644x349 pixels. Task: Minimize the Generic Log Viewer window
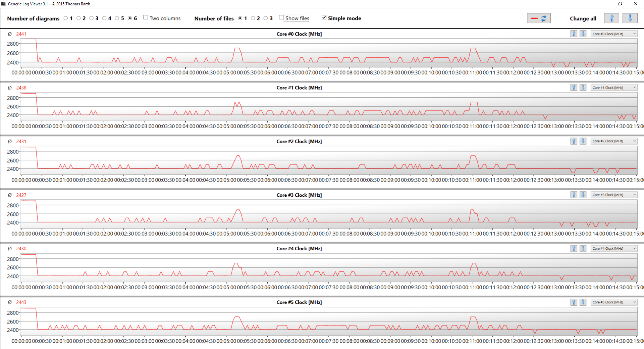(x=605, y=4)
